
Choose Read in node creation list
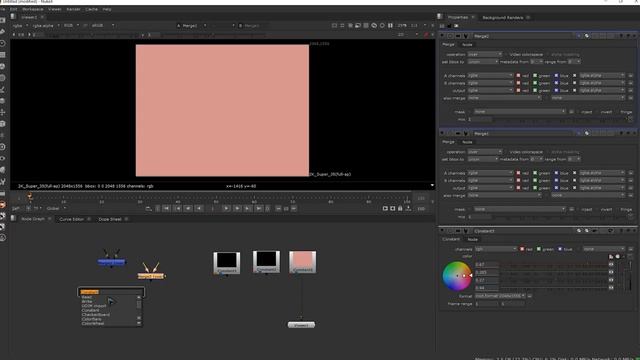(x=87, y=297)
